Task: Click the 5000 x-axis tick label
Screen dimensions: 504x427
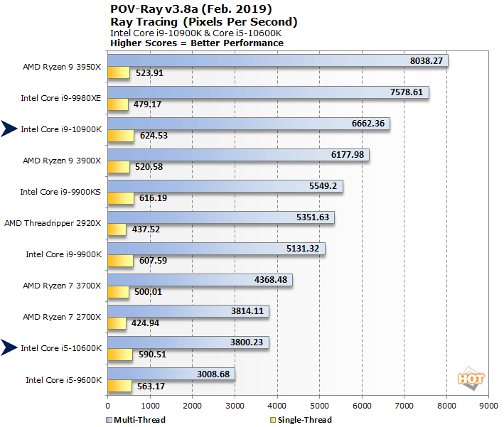Action: [319, 406]
